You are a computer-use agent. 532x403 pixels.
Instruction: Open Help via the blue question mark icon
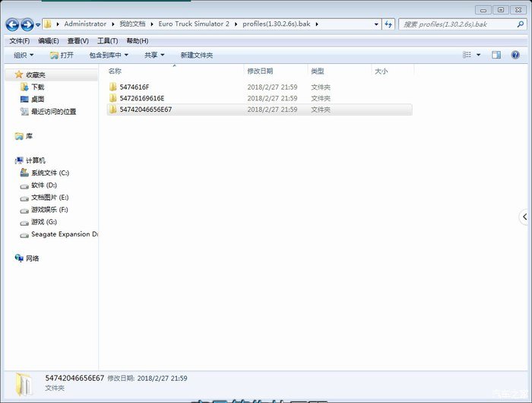515,55
